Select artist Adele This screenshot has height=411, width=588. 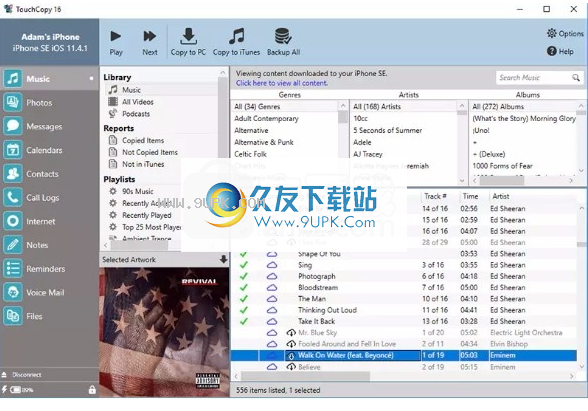click(362, 142)
